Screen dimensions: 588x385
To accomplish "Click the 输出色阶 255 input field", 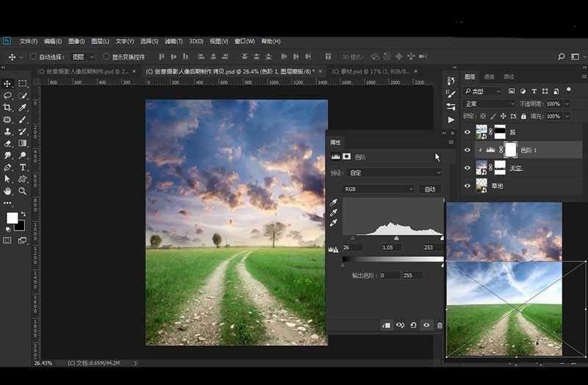I will coord(412,276).
